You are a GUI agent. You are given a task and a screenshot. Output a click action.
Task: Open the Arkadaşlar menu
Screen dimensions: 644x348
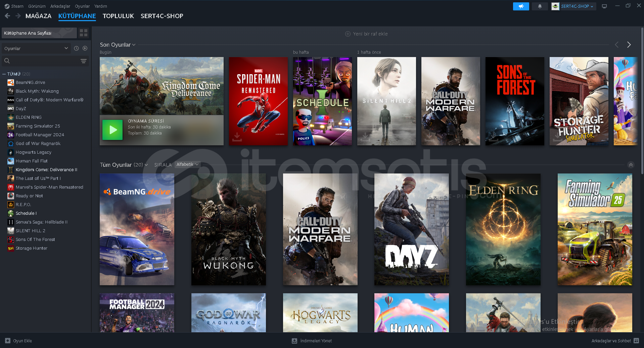point(60,6)
